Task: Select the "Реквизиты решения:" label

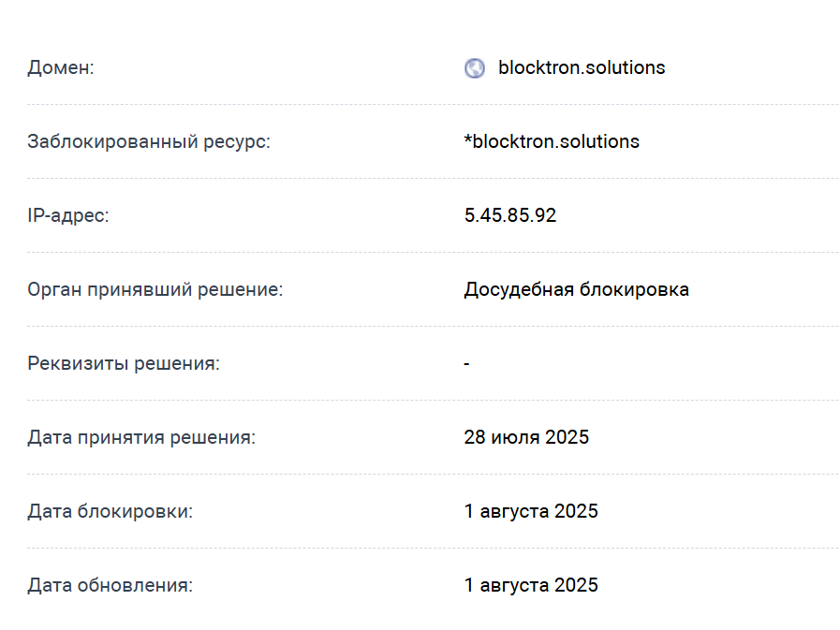Action: tap(124, 364)
